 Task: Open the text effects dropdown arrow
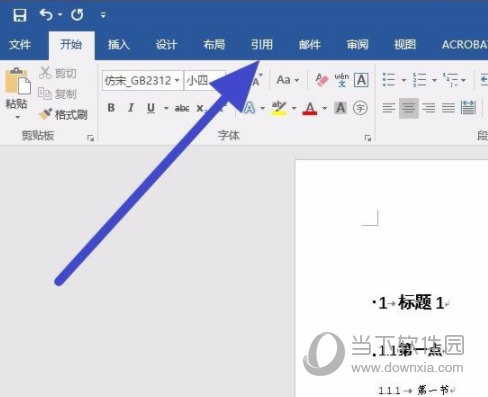[x=262, y=108]
